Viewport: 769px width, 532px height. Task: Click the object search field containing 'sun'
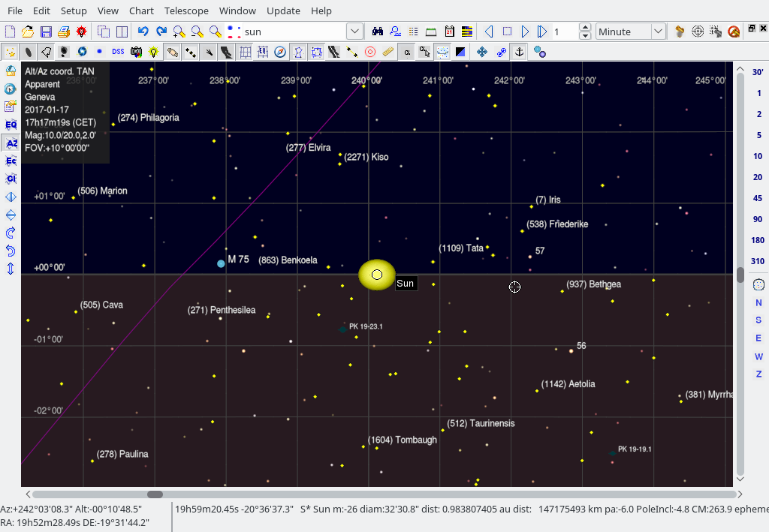294,32
